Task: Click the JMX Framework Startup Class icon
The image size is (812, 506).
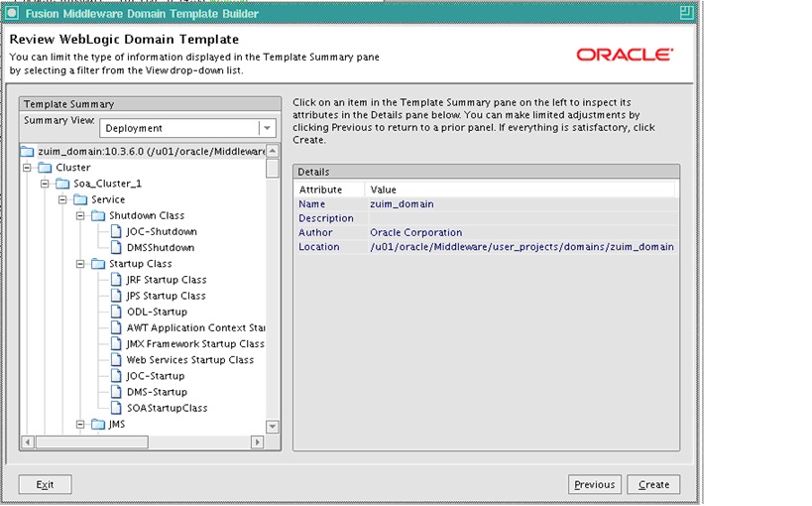Action: coord(117,343)
